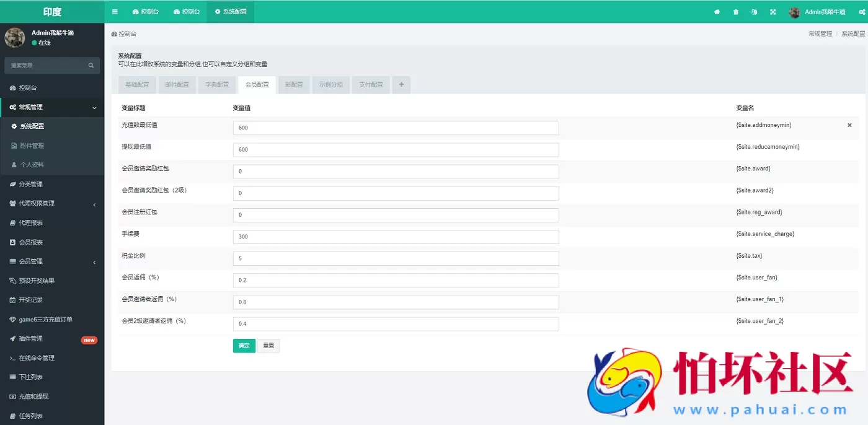
Task: Click the home icon in top bar
Action: click(717, 12)
